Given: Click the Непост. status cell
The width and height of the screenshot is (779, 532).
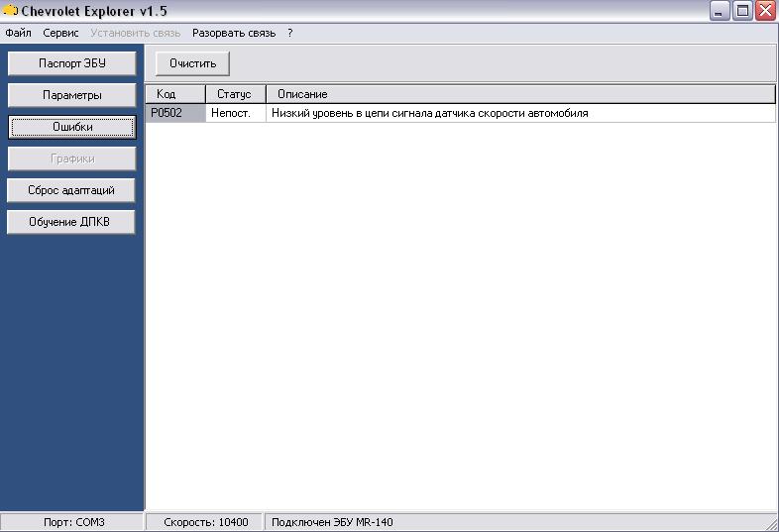Looking at the screenshot, I should (x=235, y=113).
